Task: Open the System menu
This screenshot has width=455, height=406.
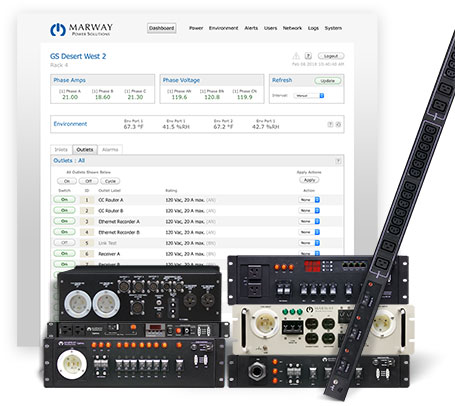Action: point(333,28)
